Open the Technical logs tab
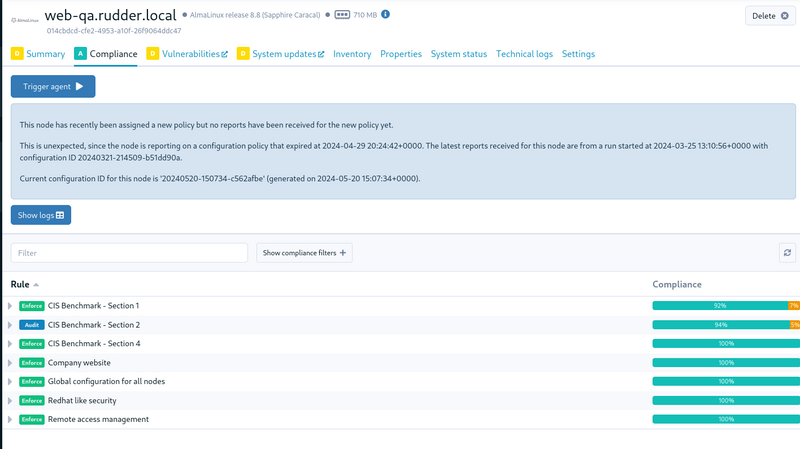Image resolution: width=800 pixels, height=449 pixels. [x=524, y=54]
